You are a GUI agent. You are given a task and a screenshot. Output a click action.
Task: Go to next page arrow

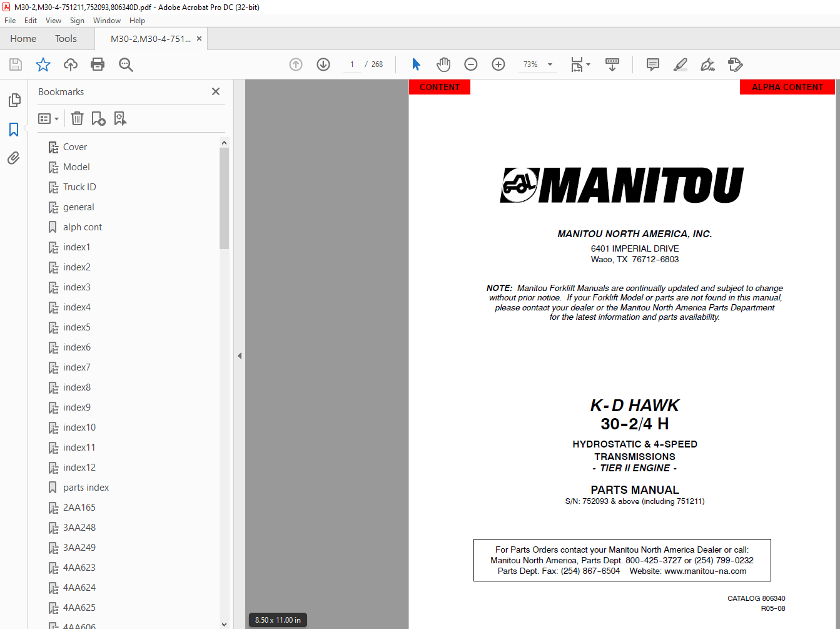[x=323, y=64]
